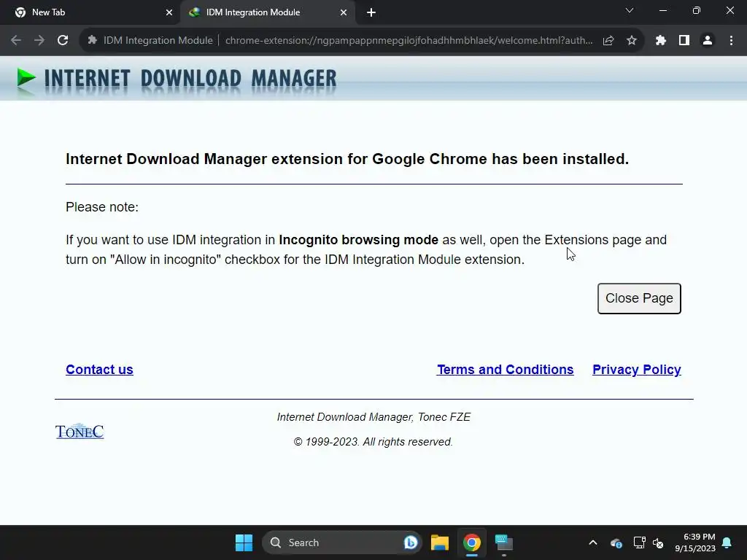Image resolution: width=747 pixels, height=560 pixels.
Task: Show hidden system tray icons
Action: click(x=593, y=542)
